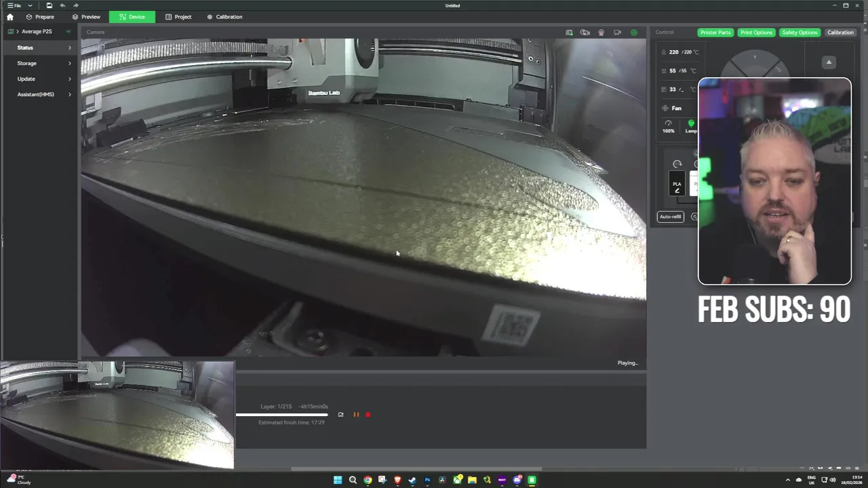Click the chamber temperature value 33
Image resolution: width=868 pixels, height=488 pixels.
pyautogui.click(x=673, y=89)
